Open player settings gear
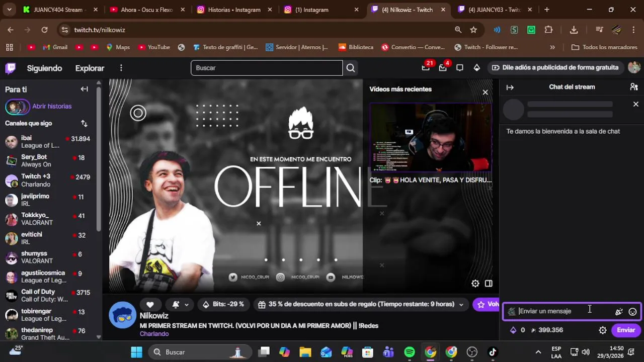Screen dimensions: 644x362 (475, 284)
